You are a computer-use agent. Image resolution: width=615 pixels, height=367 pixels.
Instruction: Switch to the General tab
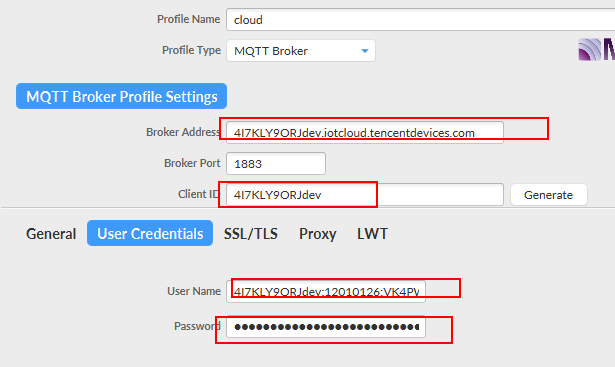51,234
